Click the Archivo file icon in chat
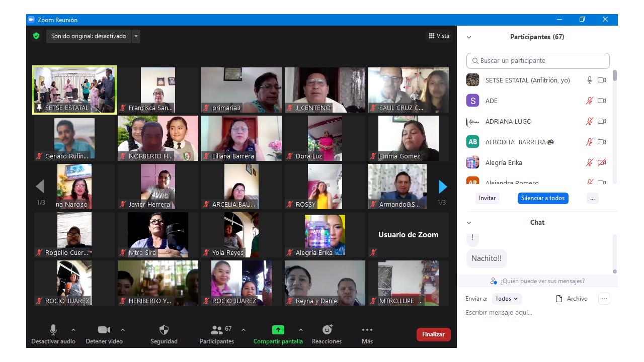Image resolution: width=644 pixels, height=362 pixels. (559, 299)
